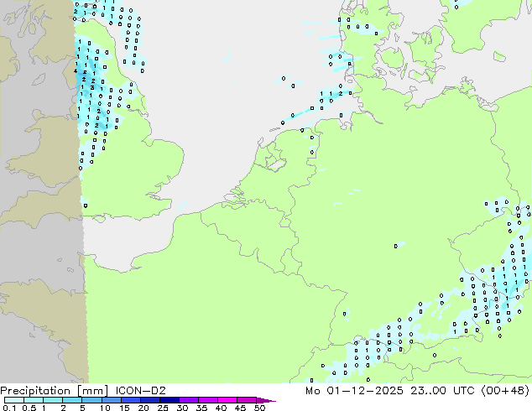Click the '(00+48)' forecast offset text

(x=505, y=390)
